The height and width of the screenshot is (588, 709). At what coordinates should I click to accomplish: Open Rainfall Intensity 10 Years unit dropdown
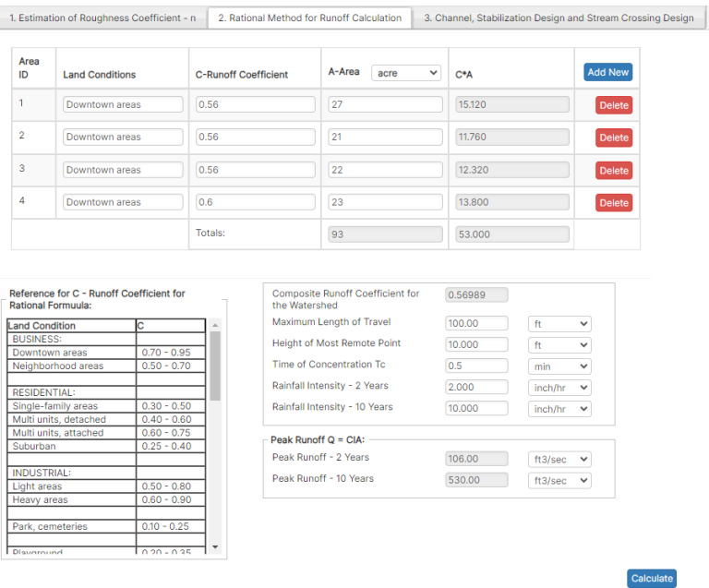[559, 409]
